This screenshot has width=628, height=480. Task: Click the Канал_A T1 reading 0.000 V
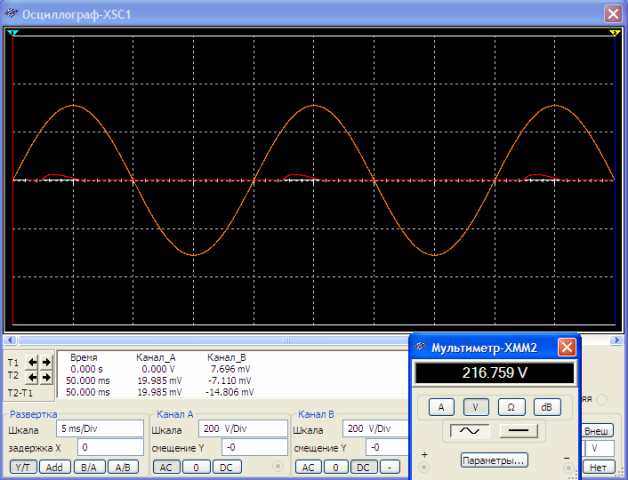[158, 369]
